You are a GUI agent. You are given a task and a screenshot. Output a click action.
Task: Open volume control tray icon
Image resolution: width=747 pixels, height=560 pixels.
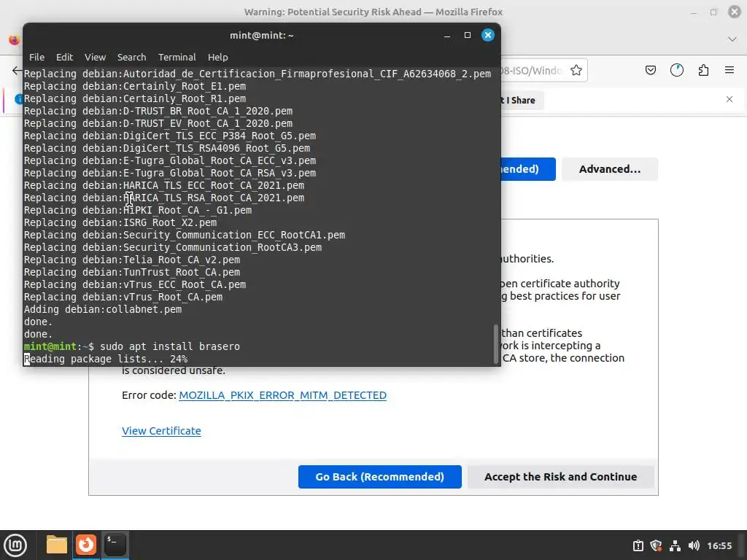(694, 545)
